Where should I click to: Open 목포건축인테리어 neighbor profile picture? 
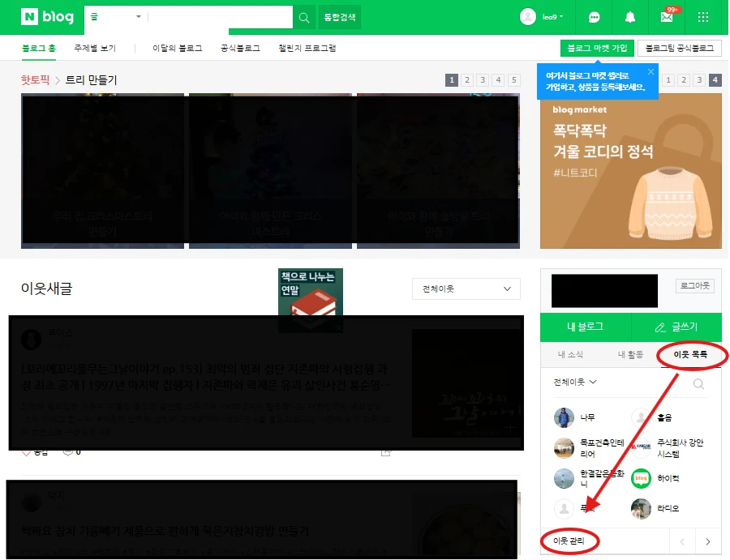[564, 448]
